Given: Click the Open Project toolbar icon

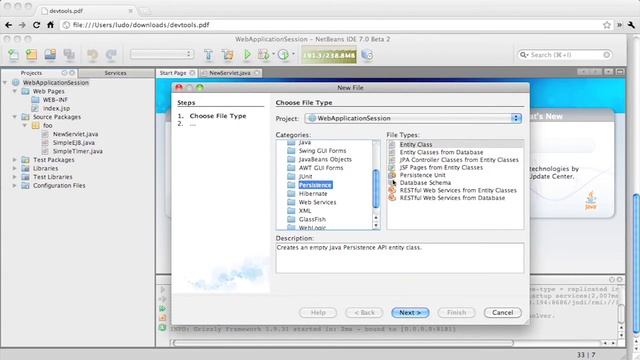Looking at the screenshot, I should pyautogui.click(x=50, y=55).
